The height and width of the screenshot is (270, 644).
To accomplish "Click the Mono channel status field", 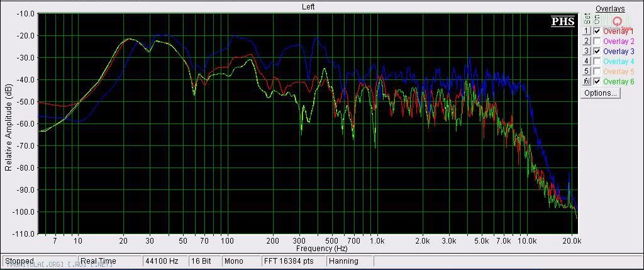I will point(241,261).
